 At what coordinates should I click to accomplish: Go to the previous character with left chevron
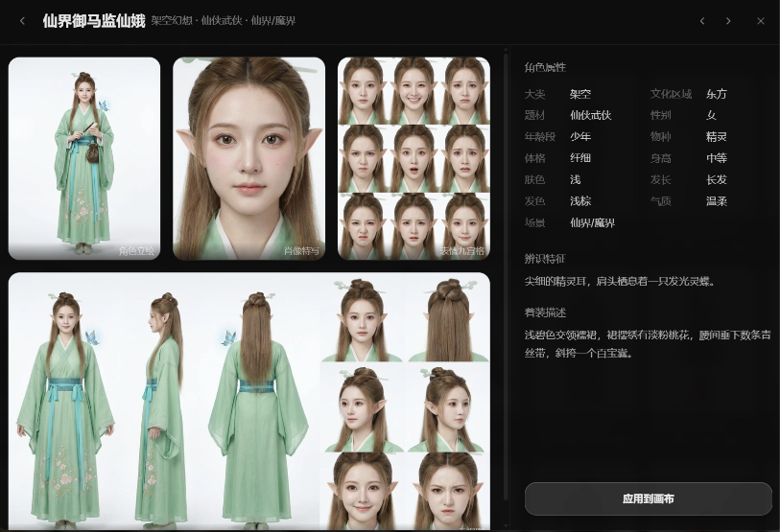coord(702,21)
